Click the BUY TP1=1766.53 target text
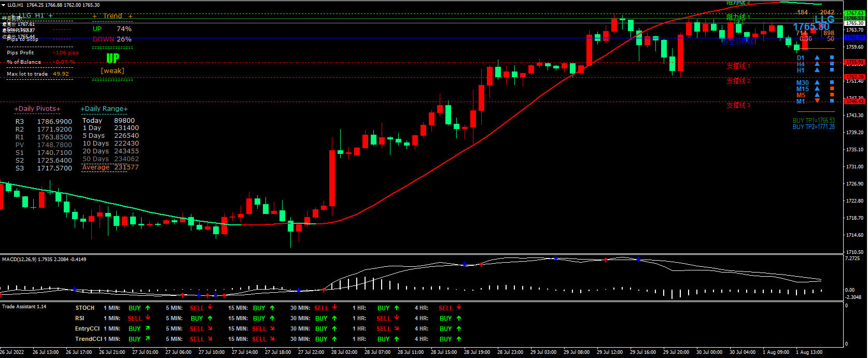The width and height of the screenshot is (868, 358). pos(814,120)
